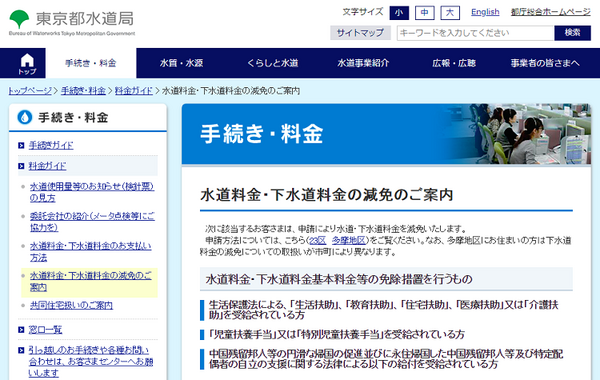This screenshot has width=600, height=380.
Task: Go to 料金ガイド breadcrumb link
Action: click(134, 91)
